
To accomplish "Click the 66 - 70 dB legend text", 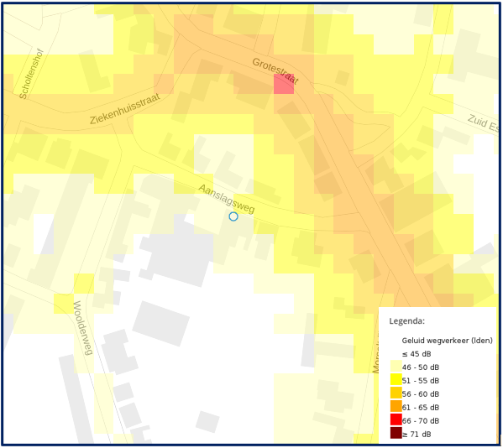I will (421, 421).
